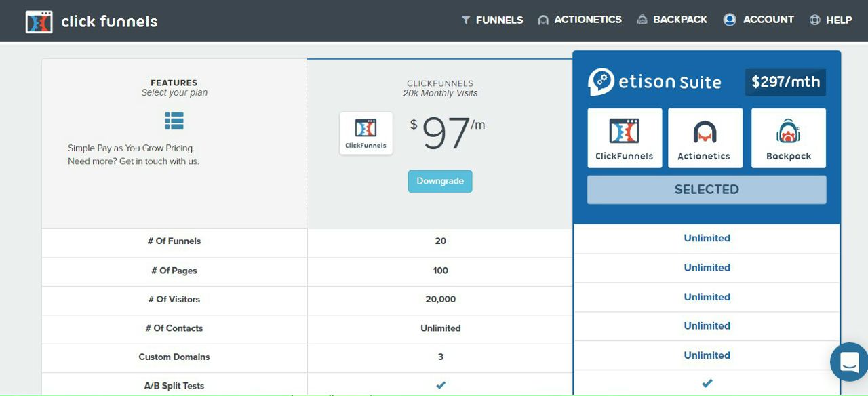Click the funnel filter icon beside Funnels
The image size is (868, 396).
466,20
